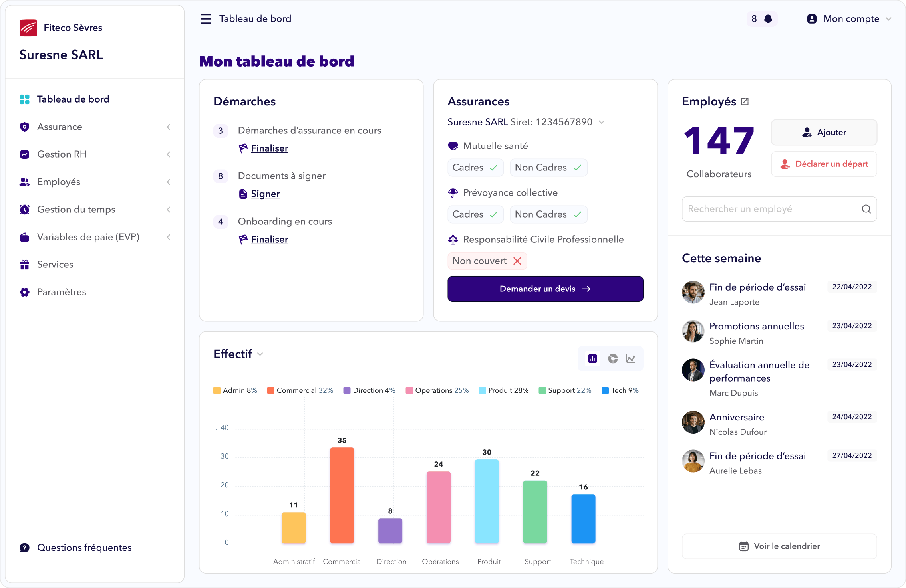Click the Commercial orange legend swatch
Image resolution: width=906 pixels, height=588 pixels.
click(x=270, y=390)
